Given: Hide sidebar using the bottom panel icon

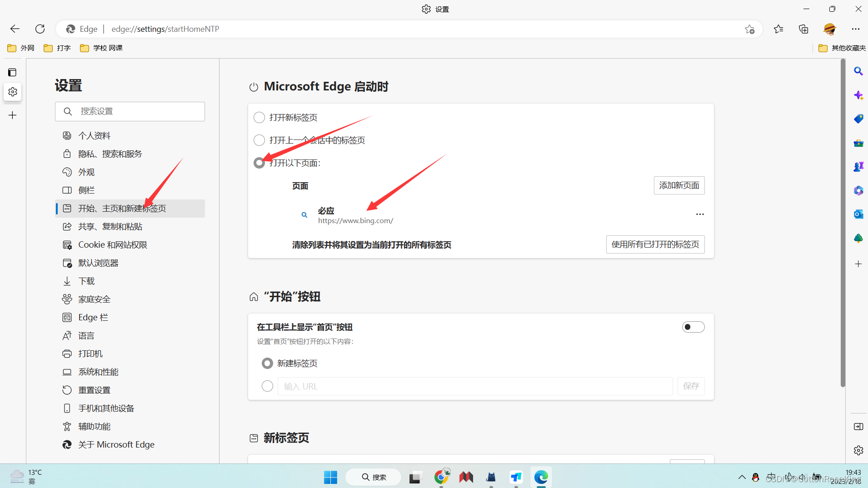Looking at the screenshot, I should 858,427.
